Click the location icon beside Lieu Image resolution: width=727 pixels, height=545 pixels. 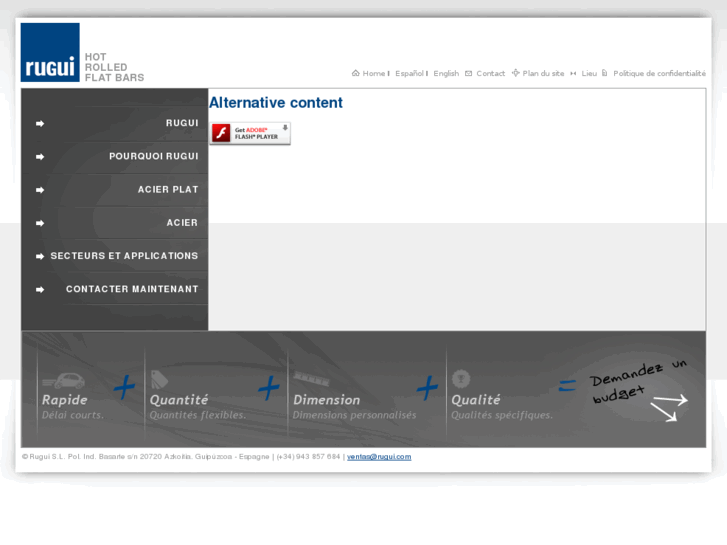[x=574, y=73]
